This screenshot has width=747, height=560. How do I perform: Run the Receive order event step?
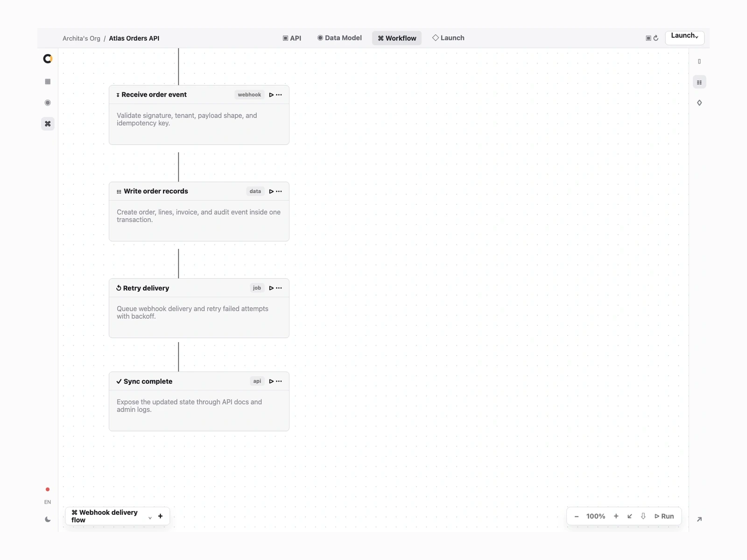click(271, 95)
